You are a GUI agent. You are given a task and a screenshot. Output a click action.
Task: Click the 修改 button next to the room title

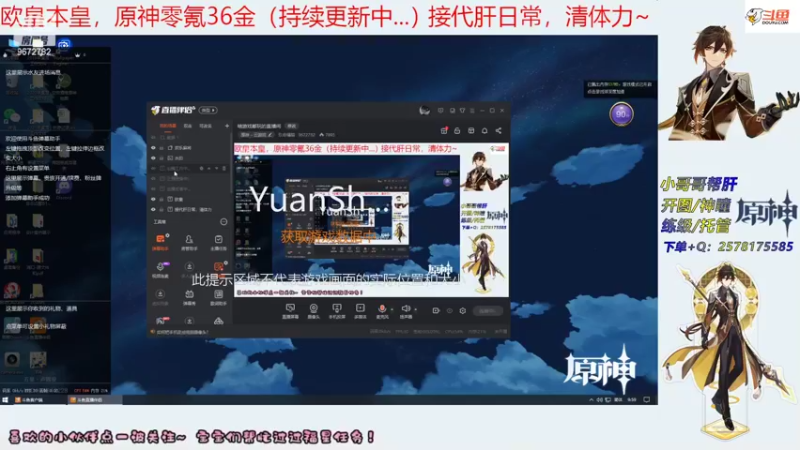(x=291, y=126)
